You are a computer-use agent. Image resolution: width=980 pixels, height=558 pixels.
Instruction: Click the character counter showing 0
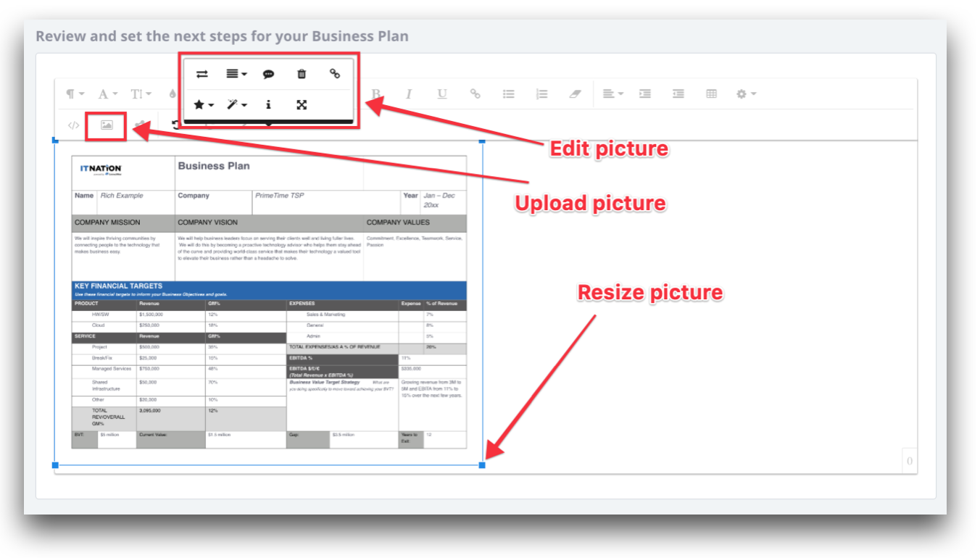pyautogui.click(x=910, y=462)
